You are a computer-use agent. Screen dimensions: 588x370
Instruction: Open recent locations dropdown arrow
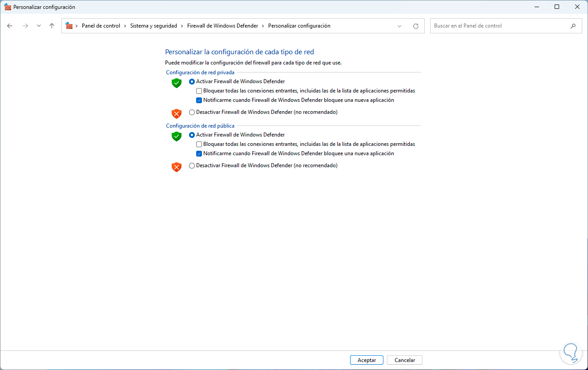coord(39,26)
